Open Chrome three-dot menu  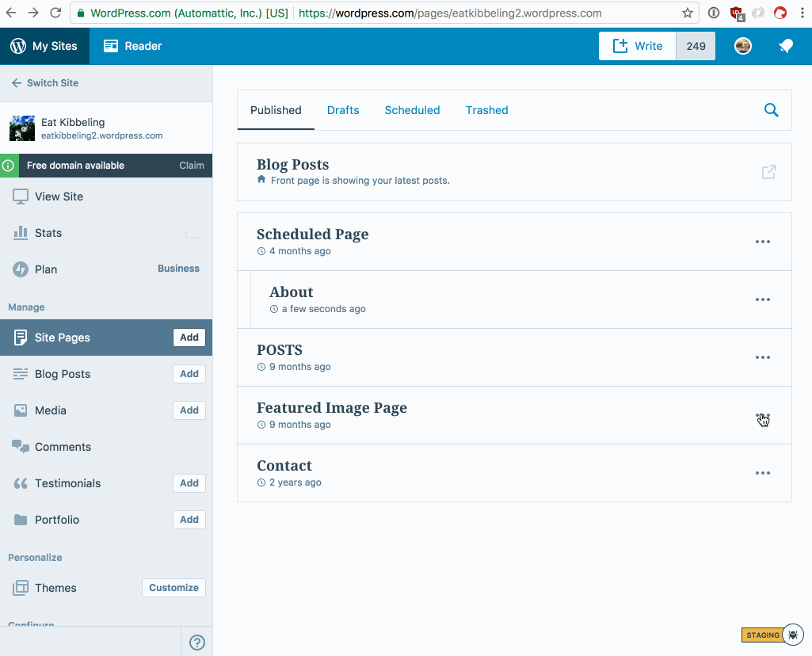[x=802, y=13]
